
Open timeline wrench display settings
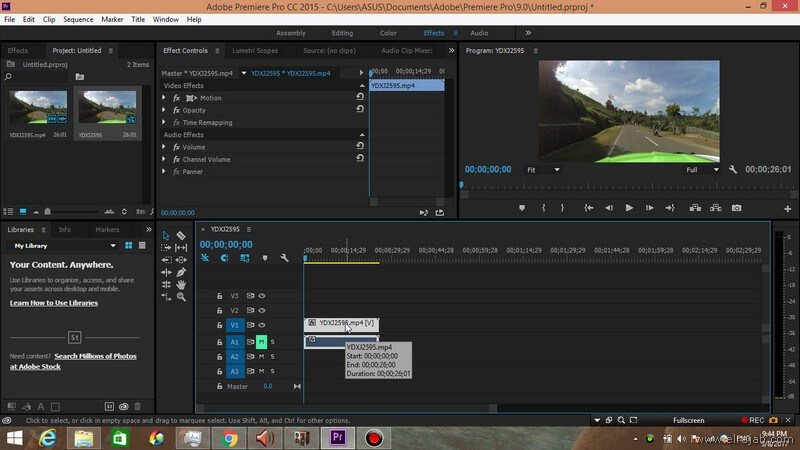(284, 258)
